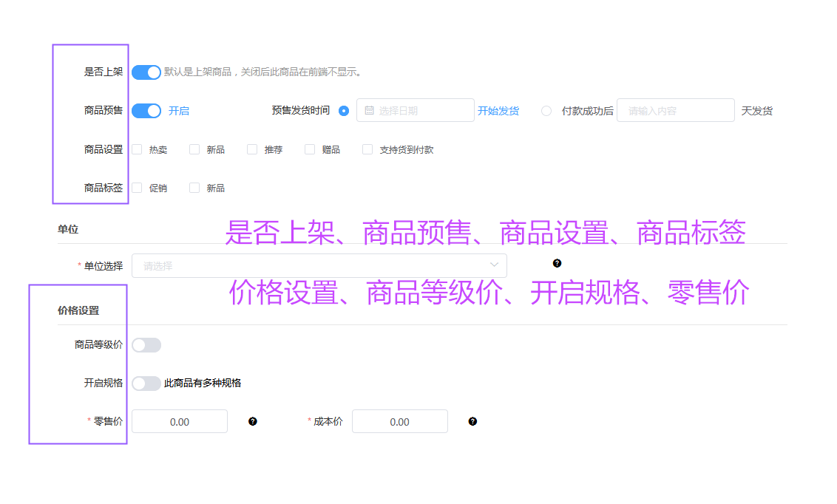Click the 天发货 text
Image resolution: width=837 pixels, height=504 pixels.
click(x=757, y=111)
